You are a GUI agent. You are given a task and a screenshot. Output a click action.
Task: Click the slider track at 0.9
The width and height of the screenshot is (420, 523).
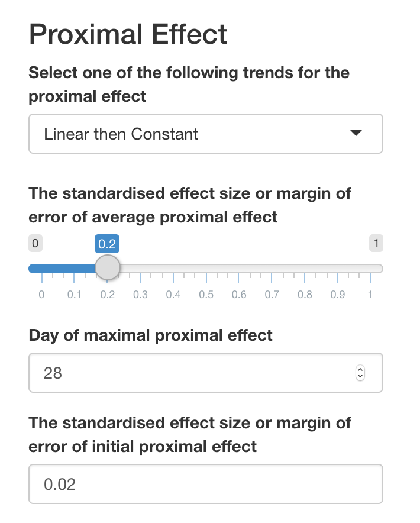[x=338, y=269]
